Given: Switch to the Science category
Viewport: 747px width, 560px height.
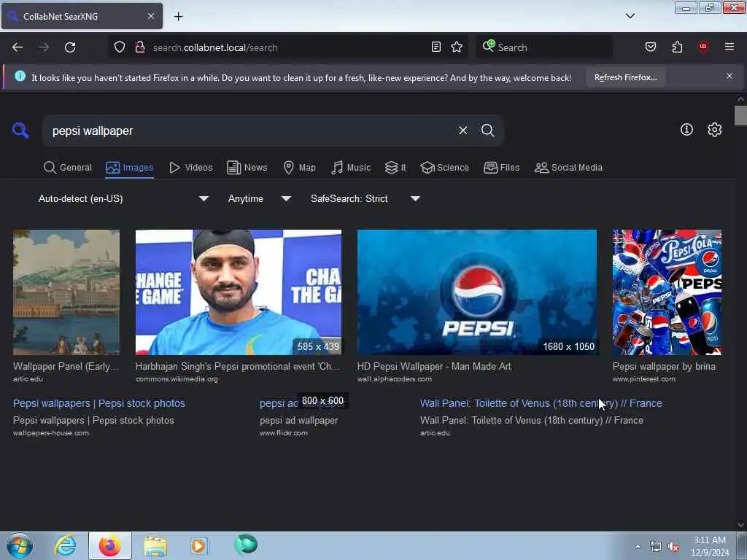Looking at the screenshot, I should coord(444,168).
